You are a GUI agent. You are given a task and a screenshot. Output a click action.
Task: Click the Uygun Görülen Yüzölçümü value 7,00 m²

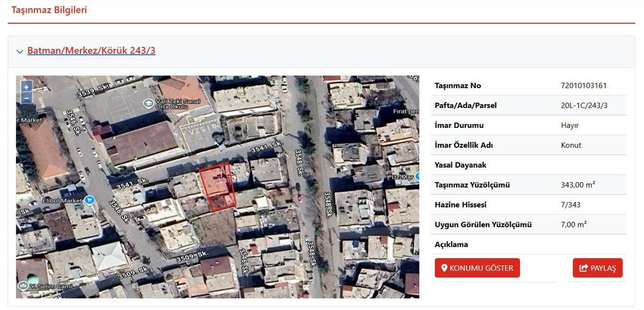(x=573, y=225)
